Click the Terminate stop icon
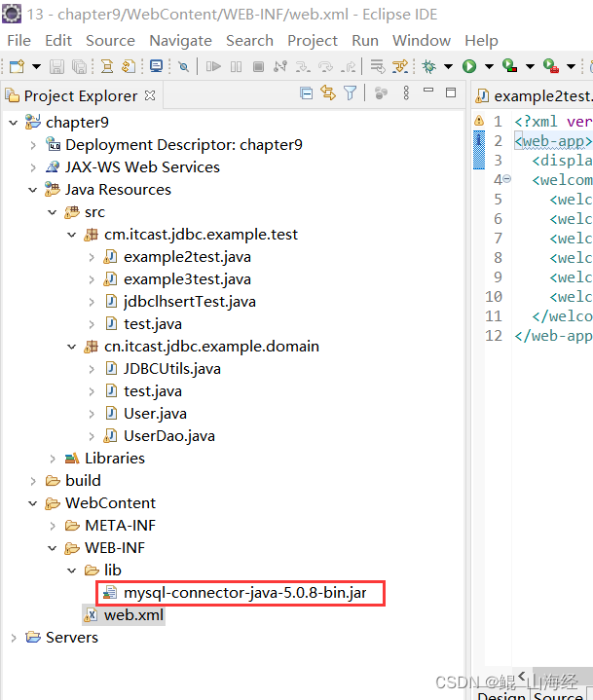Image resolution: width=593 pixels, height=700 pixels. pos(258,66)
